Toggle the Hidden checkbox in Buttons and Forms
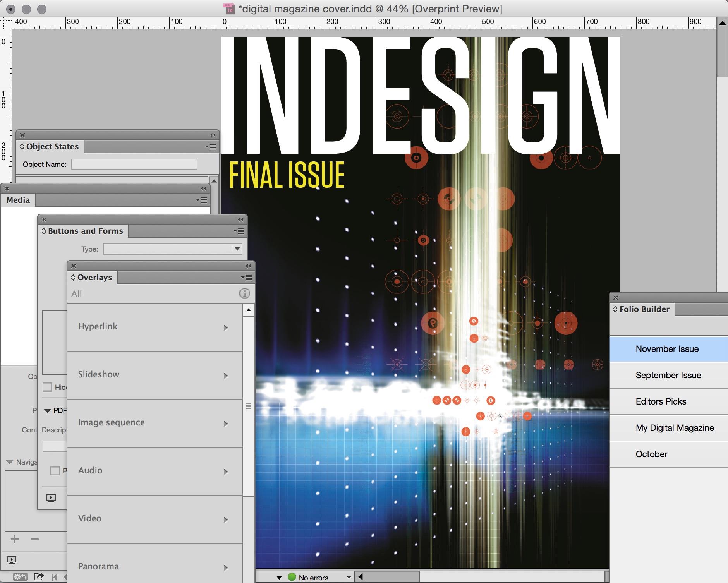This screenshot has height=583, width=728. (x=47, y=387)
